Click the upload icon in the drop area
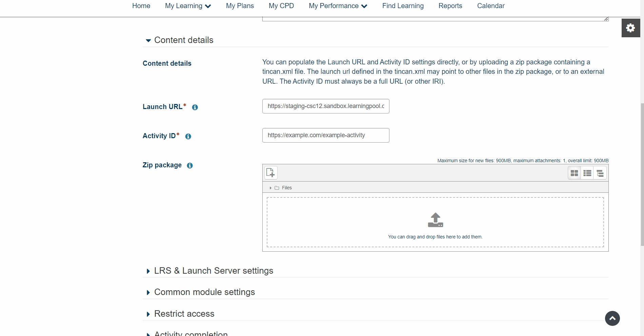The height and width of the screenshot is (336, 644). coord(435,220)
